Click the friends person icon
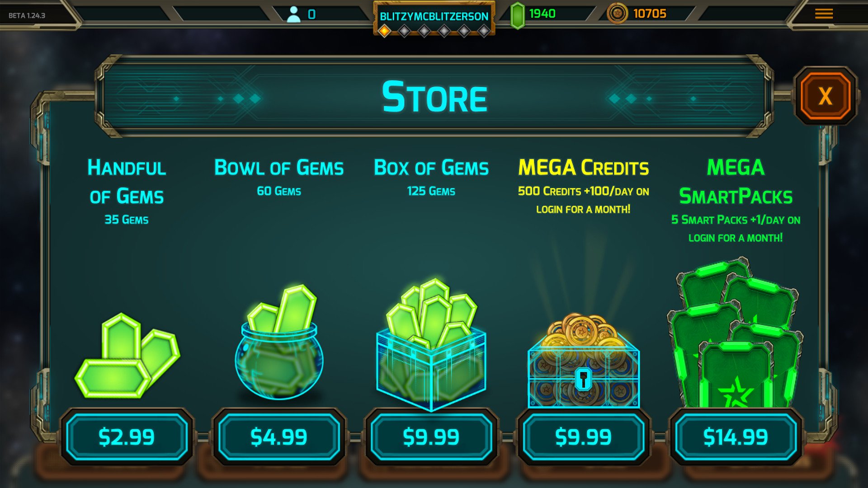 coord(293,14)
